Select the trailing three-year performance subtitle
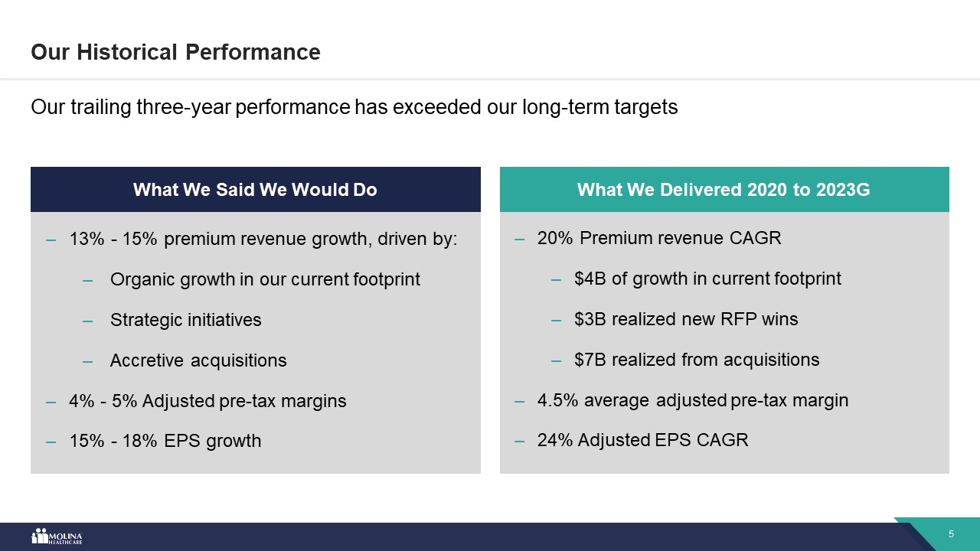Viewport: 980px width, 551px height. 354,106
